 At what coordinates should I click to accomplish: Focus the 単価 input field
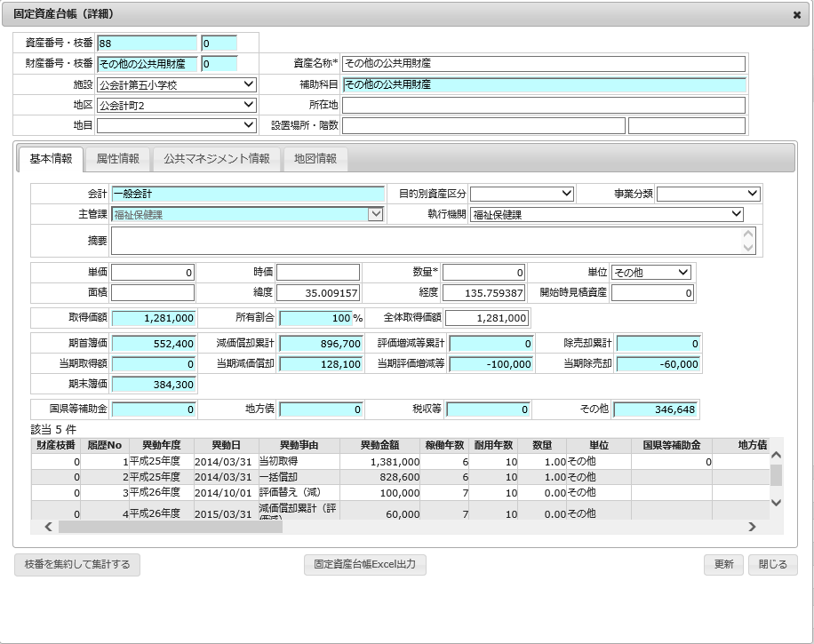pos(153,273)
